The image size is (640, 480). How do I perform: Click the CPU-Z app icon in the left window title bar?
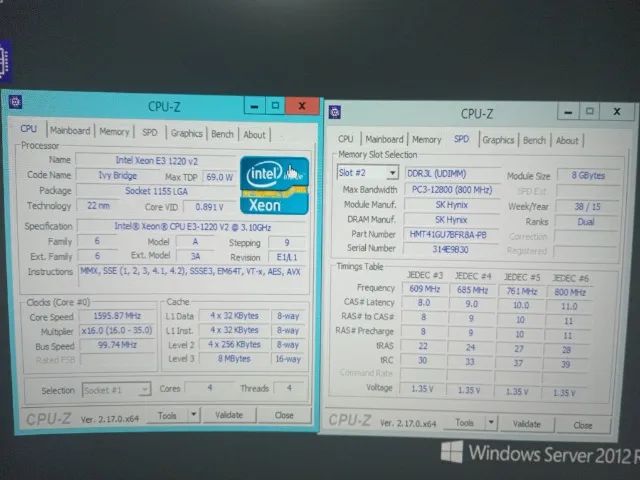(x=16, y=102)
